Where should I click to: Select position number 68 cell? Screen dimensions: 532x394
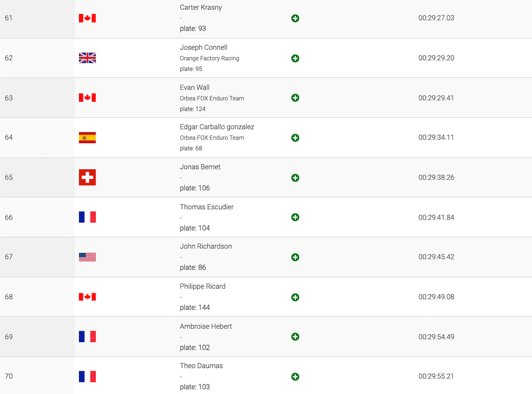tap(37, 297)
